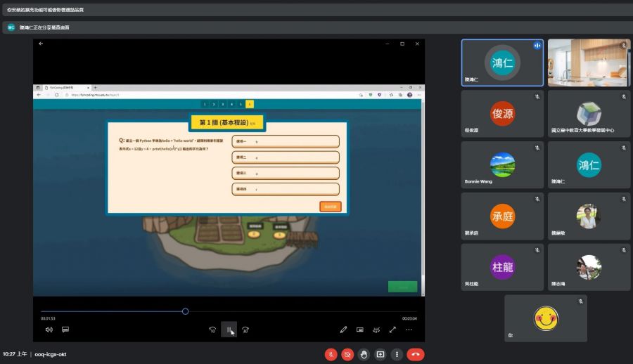633x364 pixels.
Task: Click the quiz title 第 1 關 (基本程設)
Action: (x=227, y=122)
